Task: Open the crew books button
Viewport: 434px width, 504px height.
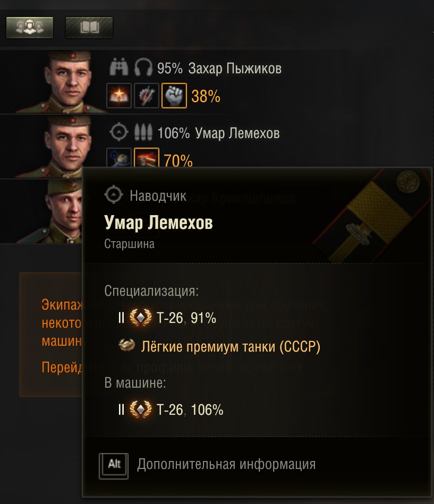Action: click(89, 27)
